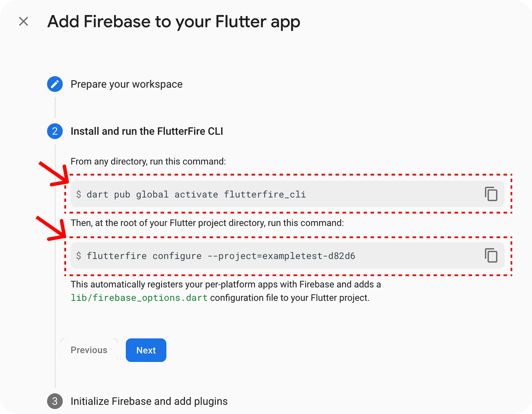Select the Initialize Firebase and add plugins heading
This screenshot has width=532, height=414.
coord(148,401)
